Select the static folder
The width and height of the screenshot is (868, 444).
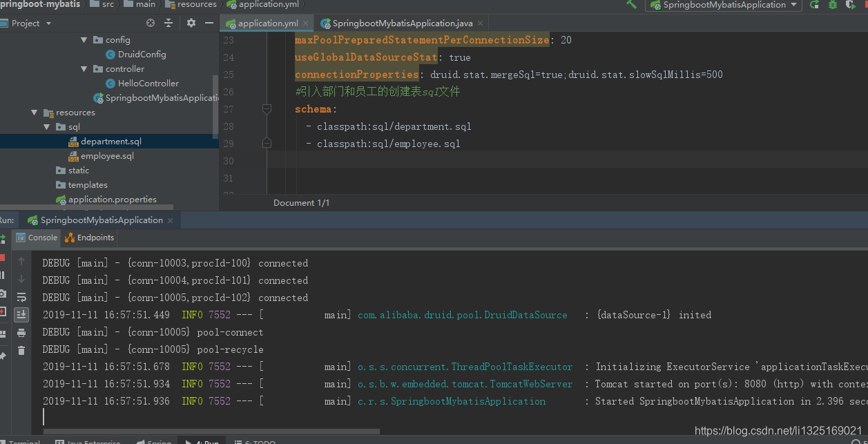(73, 171)
